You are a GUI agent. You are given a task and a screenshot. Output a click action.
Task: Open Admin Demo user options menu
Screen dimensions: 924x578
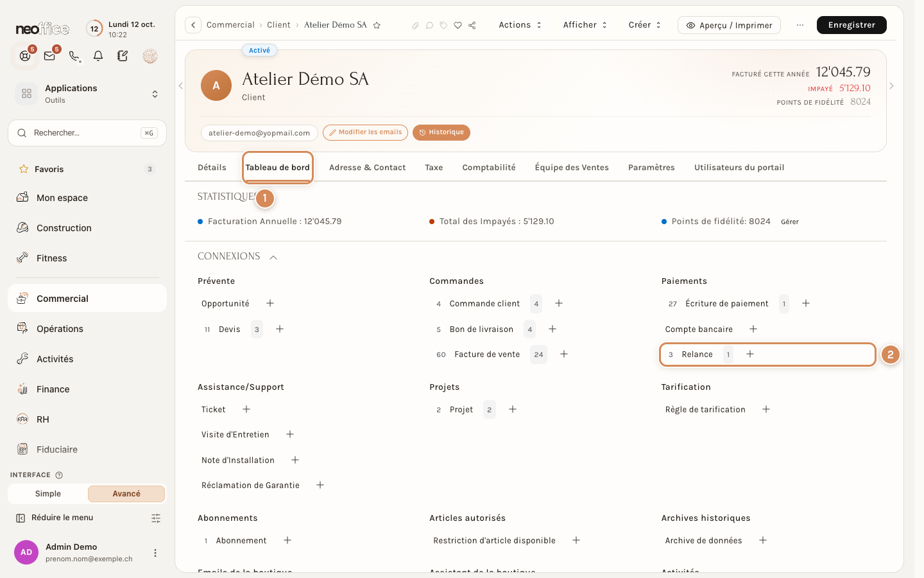(155, 553)
